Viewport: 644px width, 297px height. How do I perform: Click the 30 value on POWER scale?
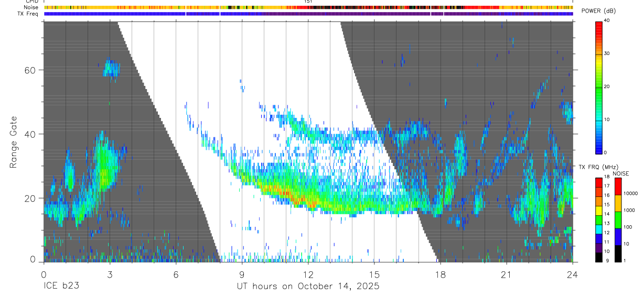point(607,53)
